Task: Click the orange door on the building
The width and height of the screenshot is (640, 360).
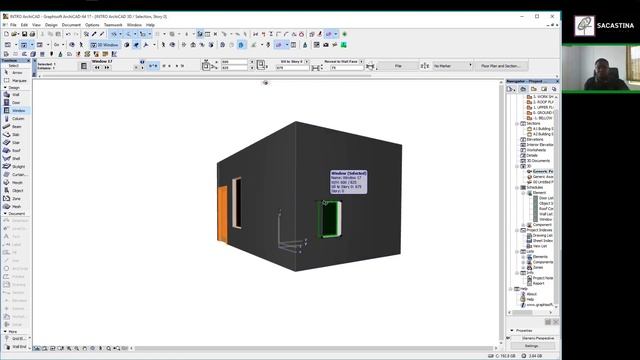Action: pos(222,214)
